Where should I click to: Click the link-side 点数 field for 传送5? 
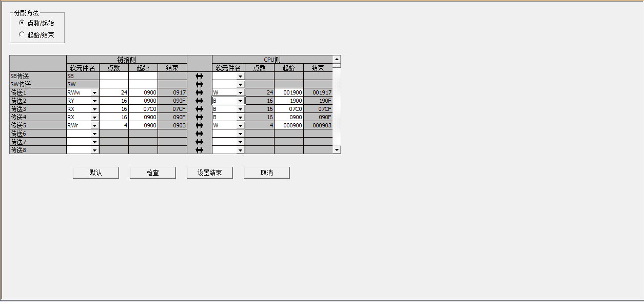[x=113, y=125]
